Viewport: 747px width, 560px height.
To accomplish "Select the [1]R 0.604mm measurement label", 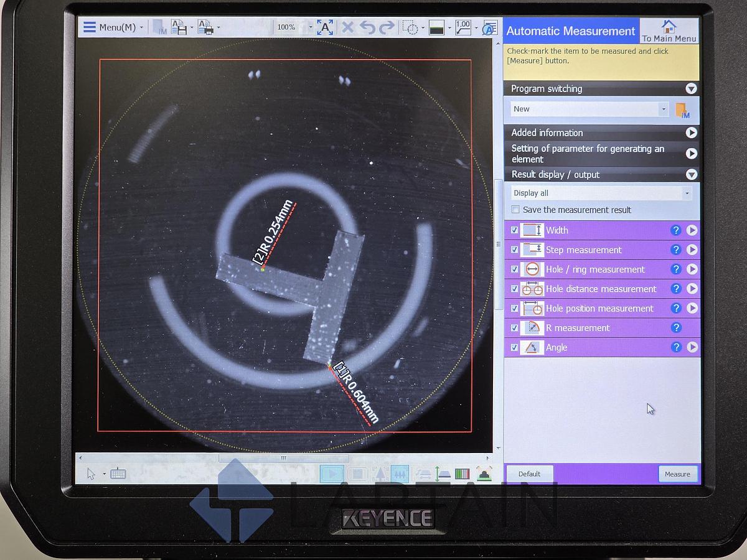I will (x=356, y=392).
